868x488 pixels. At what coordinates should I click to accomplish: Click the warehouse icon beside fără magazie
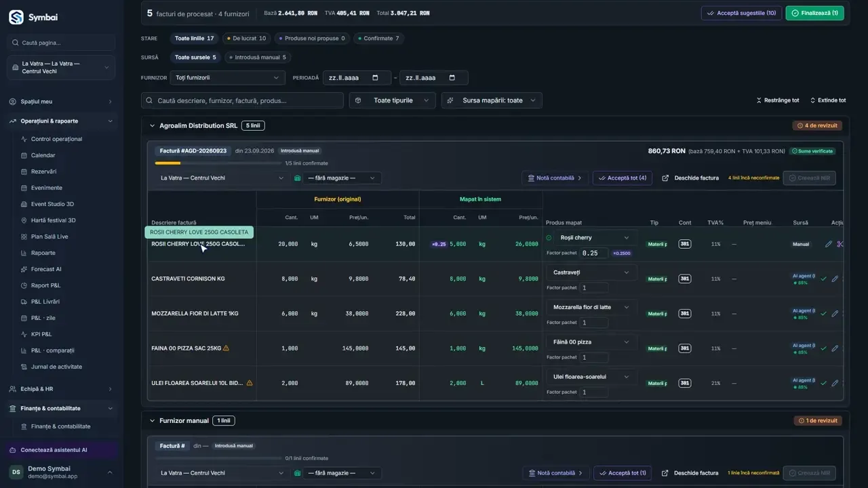[x=297, y=178]
